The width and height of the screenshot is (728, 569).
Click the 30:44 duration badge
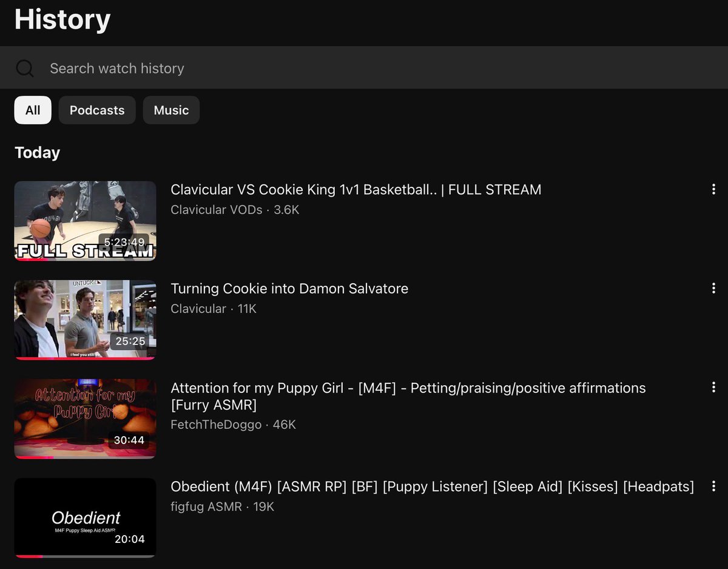(129, 440)
